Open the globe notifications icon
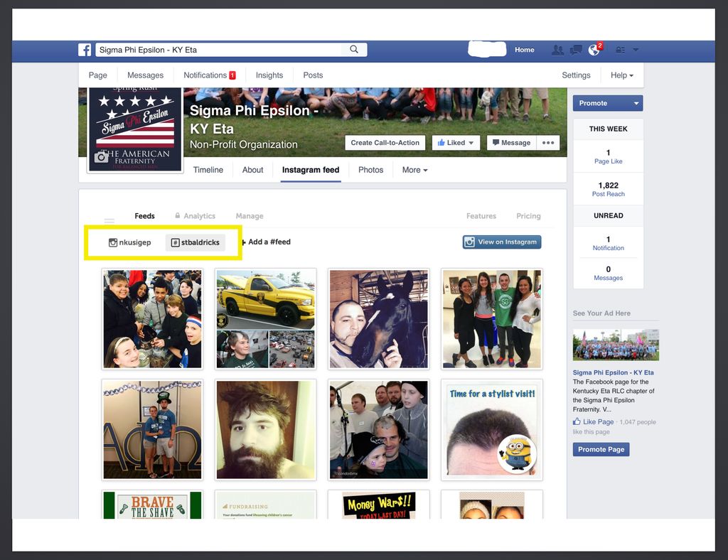The width and height of the screenshot is (728, 560). (x=594, y=50)
